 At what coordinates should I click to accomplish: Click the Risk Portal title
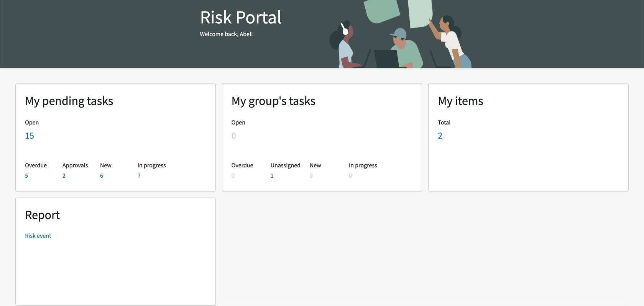click(x=241, y=17)
